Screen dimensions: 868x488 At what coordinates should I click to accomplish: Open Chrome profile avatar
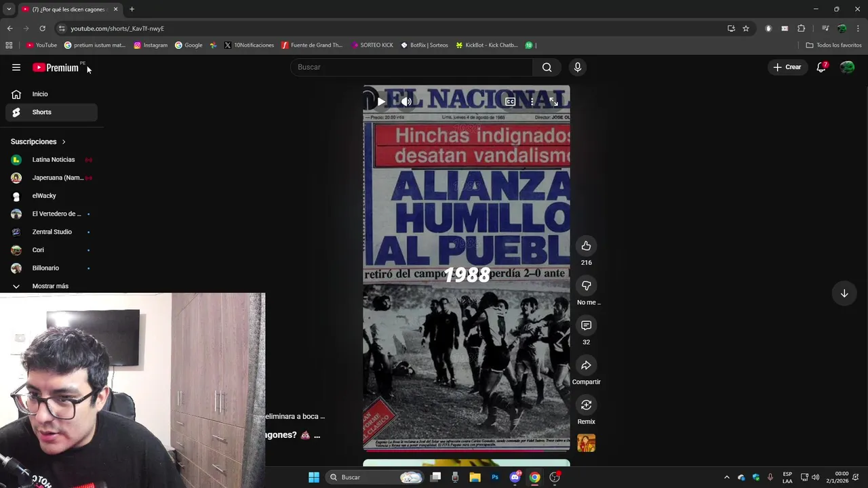tap(842, 28)
